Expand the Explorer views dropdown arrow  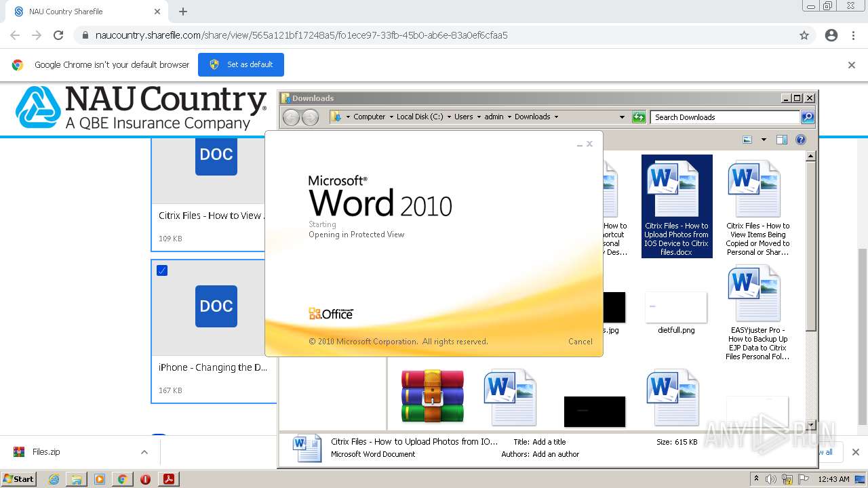[x=764, y=140]
